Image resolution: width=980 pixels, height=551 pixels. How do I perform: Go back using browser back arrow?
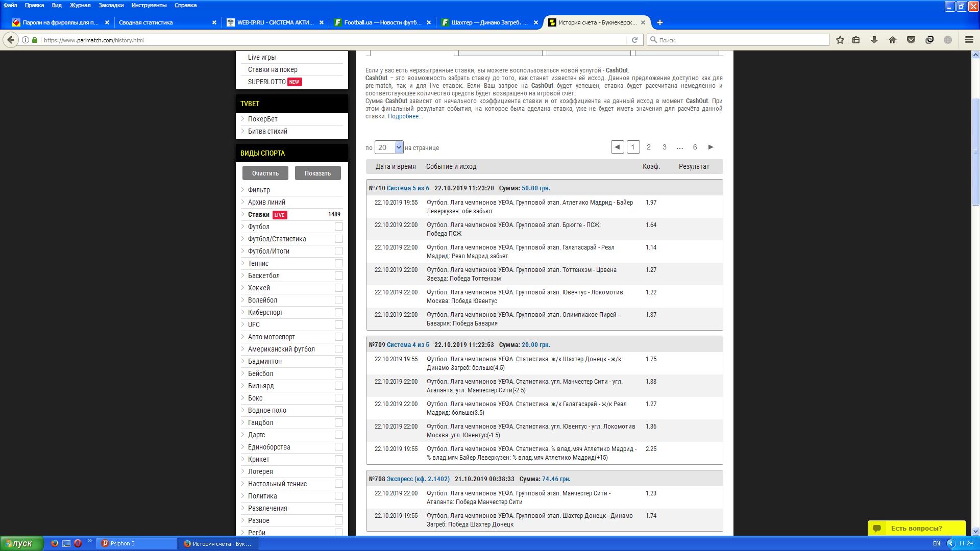pyautogui.click(x=11, y=40)
